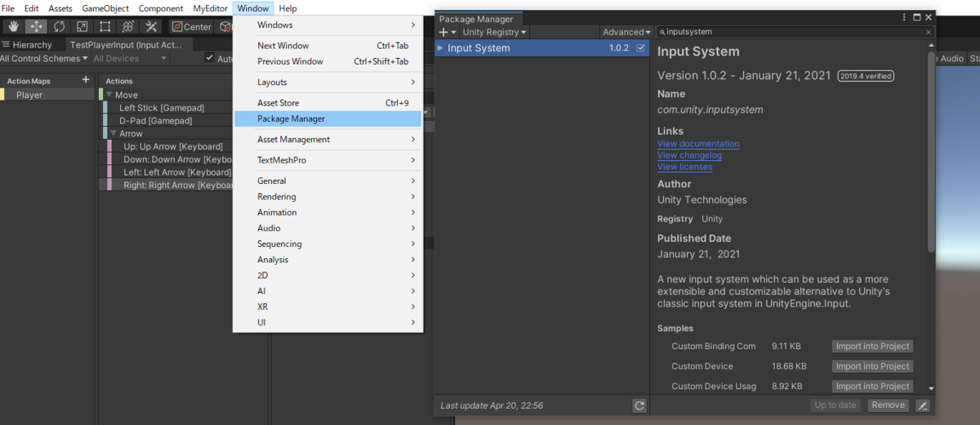Import the Custom Binding Composite sample

(x=872, y=347)
